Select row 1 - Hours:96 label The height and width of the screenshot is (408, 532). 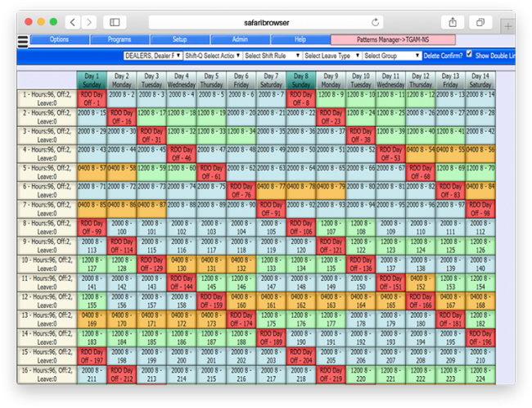pos(47,99)
